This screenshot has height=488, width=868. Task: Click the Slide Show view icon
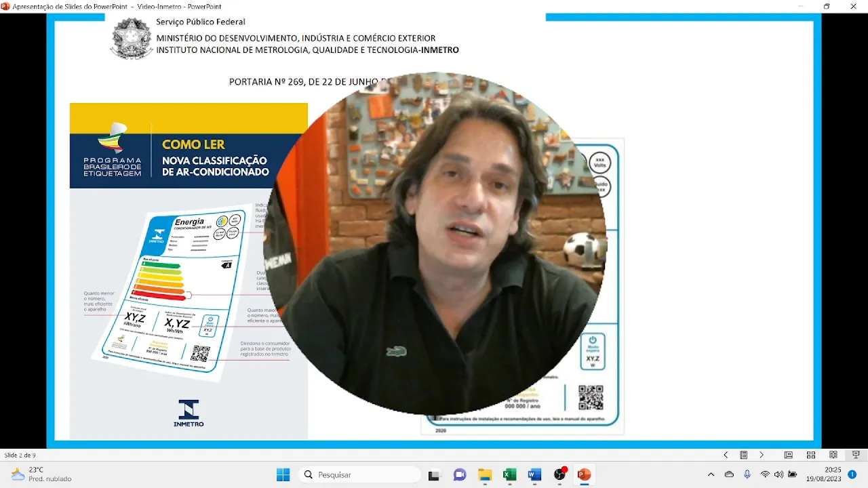click(856, 455)
